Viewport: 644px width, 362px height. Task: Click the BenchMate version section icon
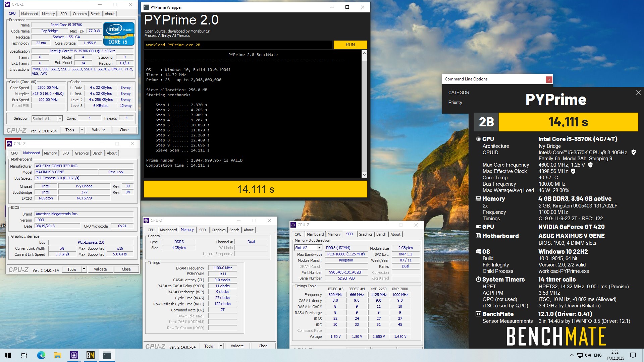click(x=478, y=314)
